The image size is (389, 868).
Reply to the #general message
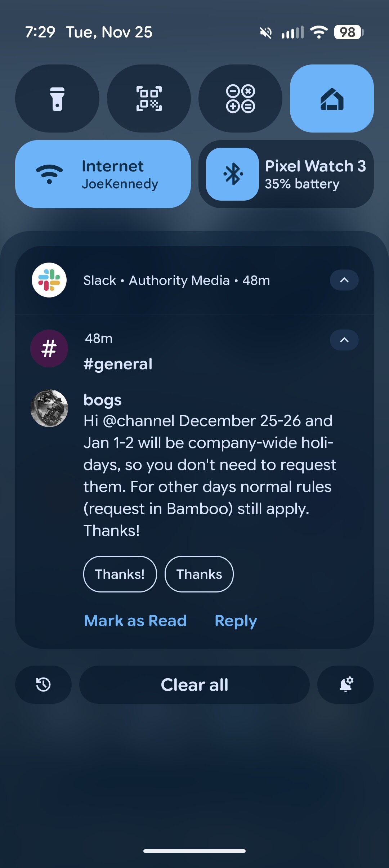click(235, 620)
